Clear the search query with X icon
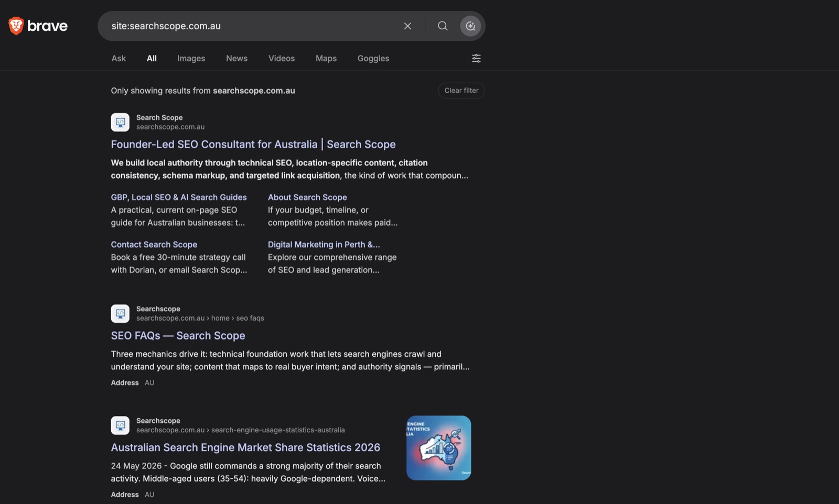The image size is (839, 504). point(407,26)
